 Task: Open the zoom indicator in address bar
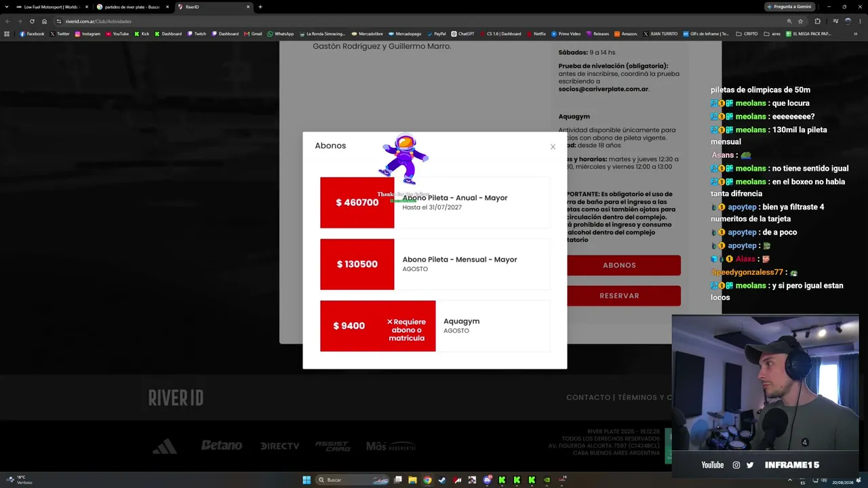click(789, 21)
